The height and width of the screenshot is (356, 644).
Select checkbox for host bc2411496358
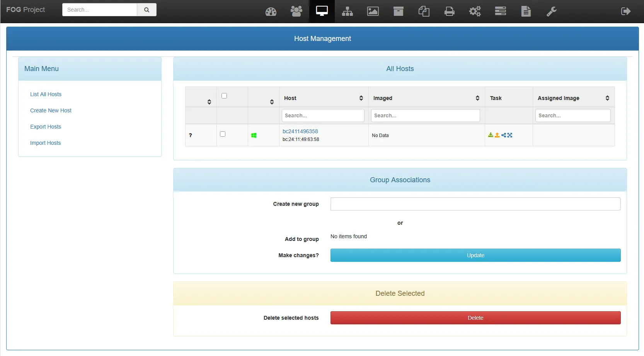click(x=223, y=134)
